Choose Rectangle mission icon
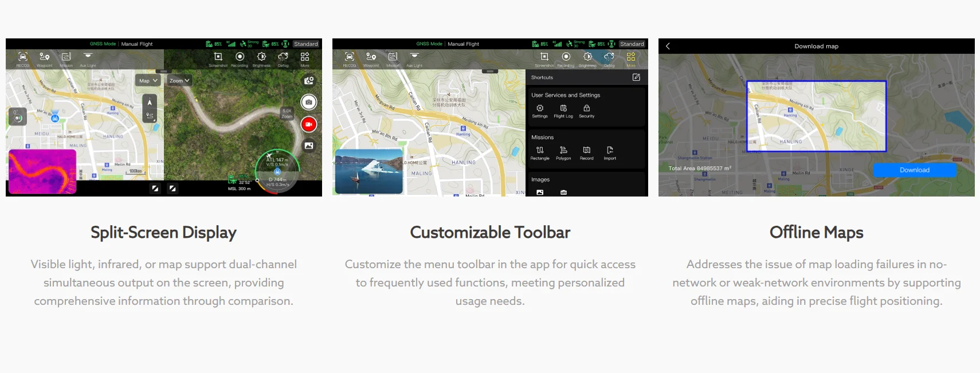The image size is (980, 373). (539, 152)
